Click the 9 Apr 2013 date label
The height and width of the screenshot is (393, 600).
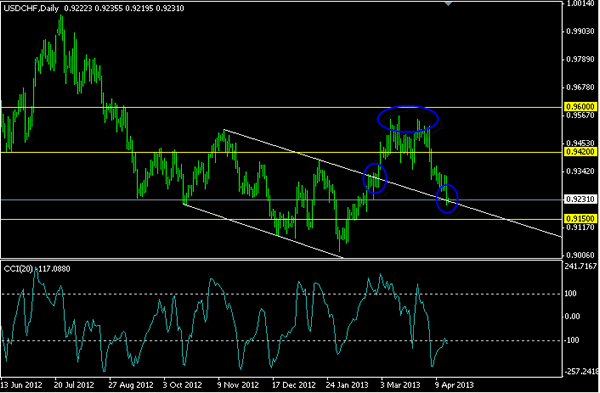point(455,385)
